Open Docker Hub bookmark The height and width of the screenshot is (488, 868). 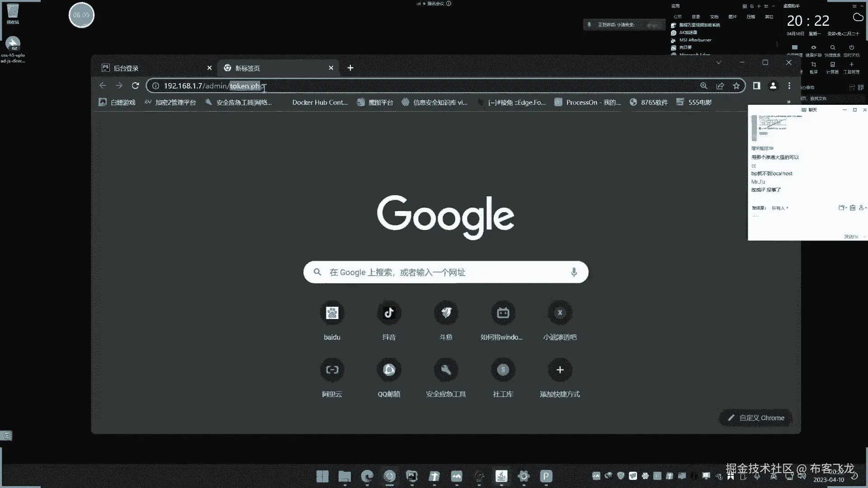[x=319, y=103]
